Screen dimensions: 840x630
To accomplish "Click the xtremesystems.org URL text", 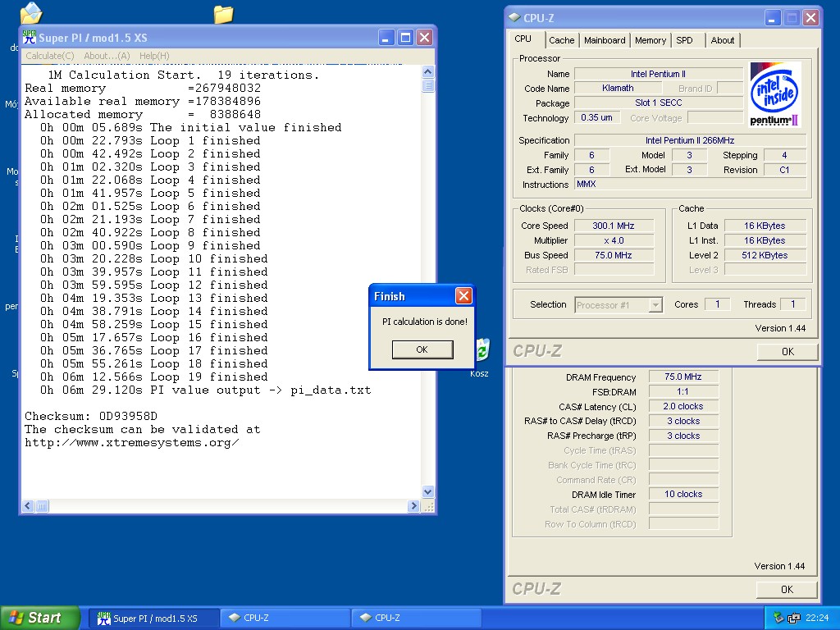I will point(132,443).
